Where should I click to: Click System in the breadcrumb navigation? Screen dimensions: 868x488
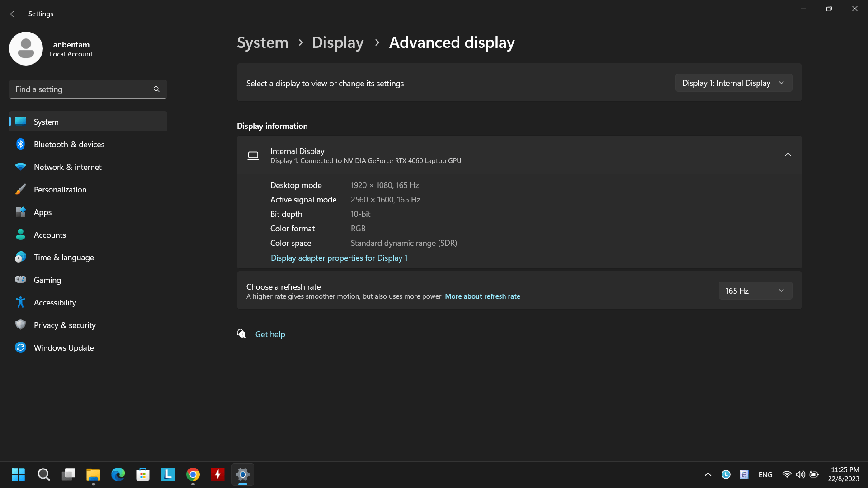262,42
